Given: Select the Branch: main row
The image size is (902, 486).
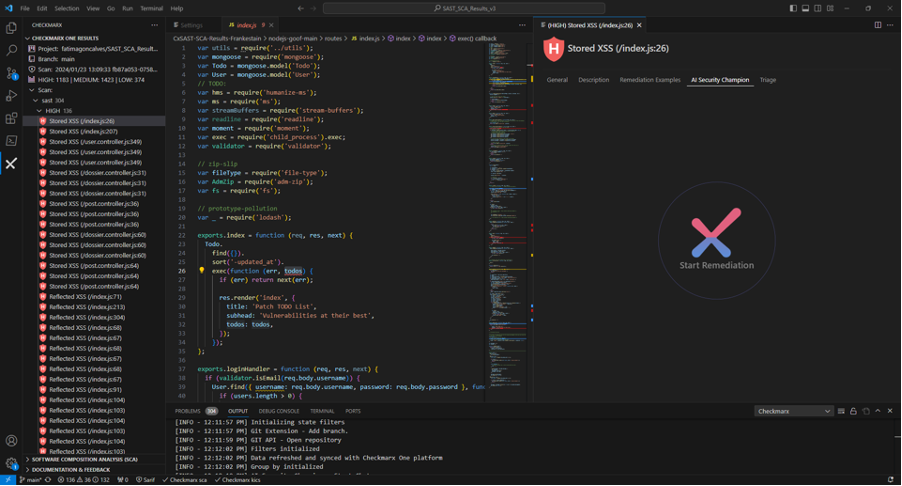Looking at the screenshot, I should click(56, 59).
